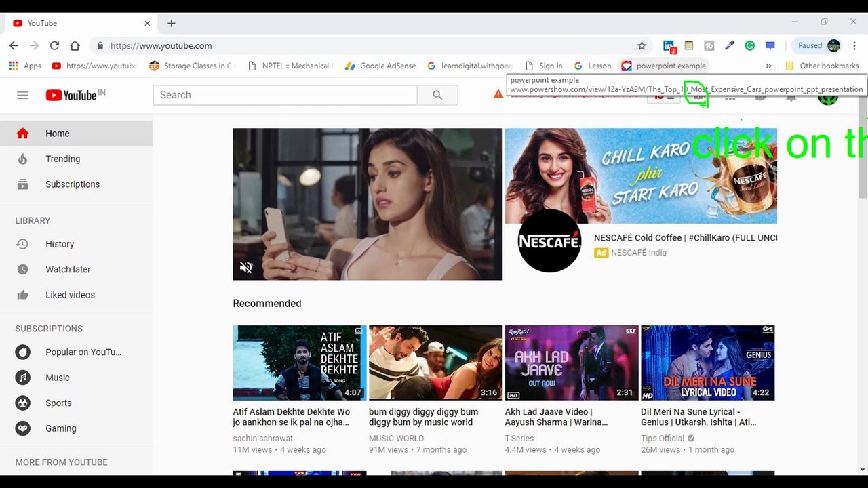Open the Google AdSense bookmark
Viewport: 868px width, 488px height.
click(x=380, y=66)
